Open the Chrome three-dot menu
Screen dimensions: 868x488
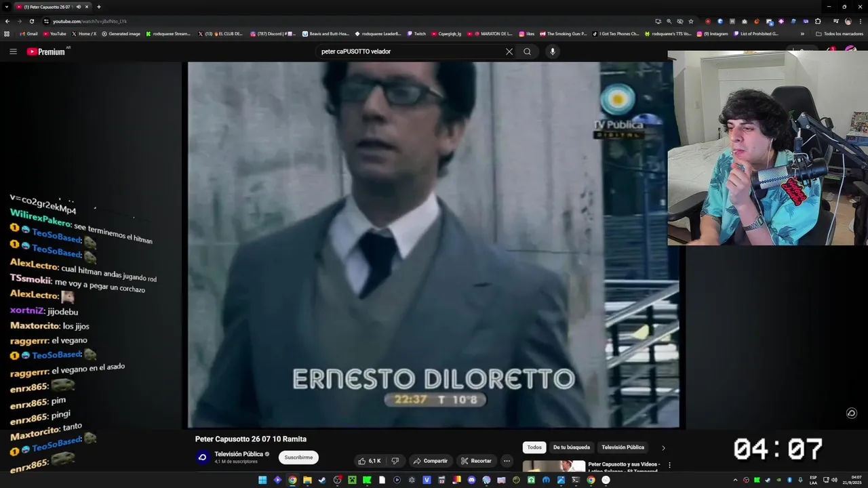click(x=861, y=21)
